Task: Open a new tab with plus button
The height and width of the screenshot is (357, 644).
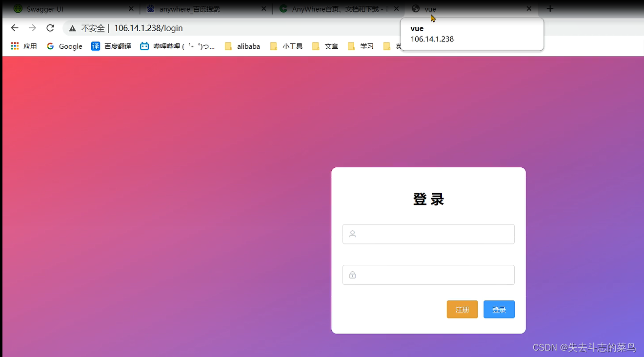Action: [550, 9]
